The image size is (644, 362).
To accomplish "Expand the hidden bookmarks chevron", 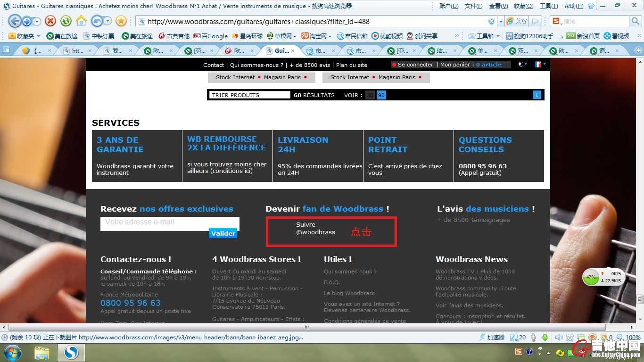I will click(x=456, y=36).
